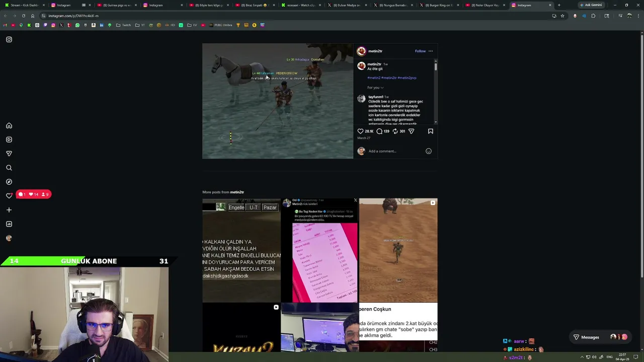Viewport: 644px width, 362px height.
Task: Click the metin2tr avatar in the post header
Action: (361, 51)
